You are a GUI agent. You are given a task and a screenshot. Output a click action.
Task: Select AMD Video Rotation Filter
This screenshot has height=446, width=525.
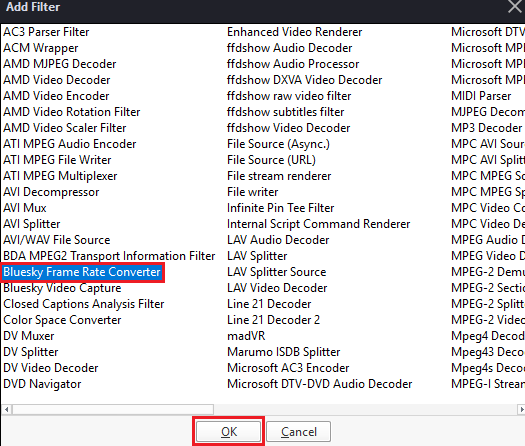coord(72,112)
